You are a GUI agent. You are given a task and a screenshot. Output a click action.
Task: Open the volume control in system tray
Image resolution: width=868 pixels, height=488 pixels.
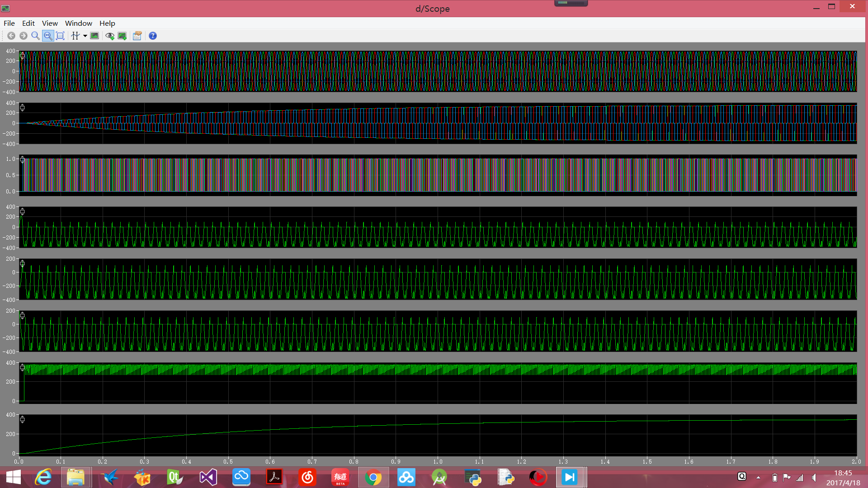tap(814, 478)
